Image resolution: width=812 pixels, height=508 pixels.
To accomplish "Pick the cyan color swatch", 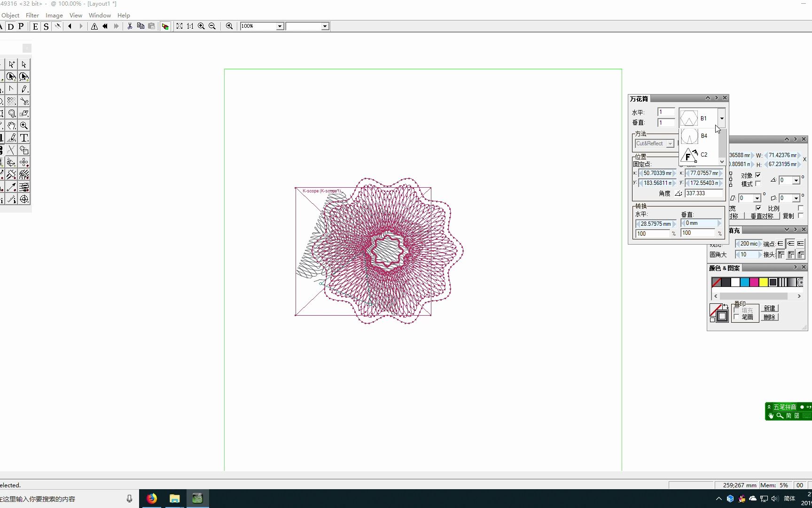I will tap(745, 282).
